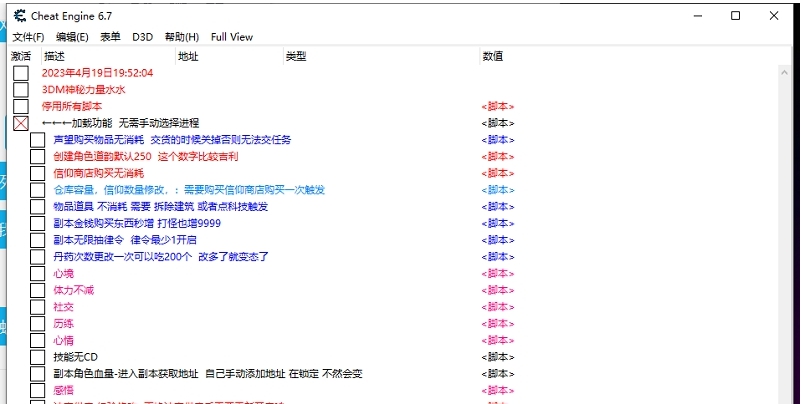Tick the checkbox for 2023年4月19日19:52:04 entry
The height and width of the screenshot is (404, 803).
[x=21, y=73]
